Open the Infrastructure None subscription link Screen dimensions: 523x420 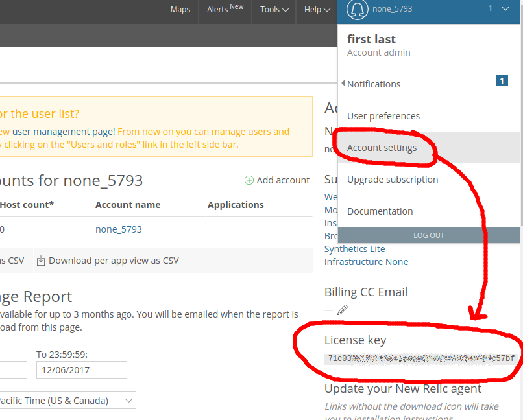coord(366,262)
